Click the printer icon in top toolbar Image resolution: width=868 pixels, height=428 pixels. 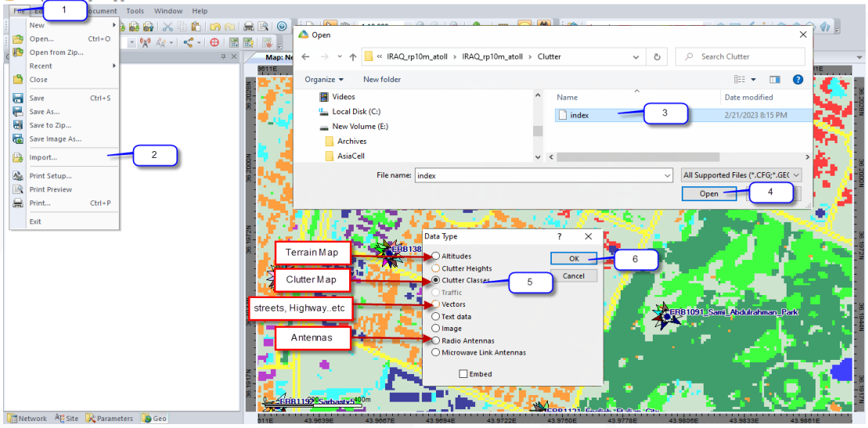tap(248, 27)
